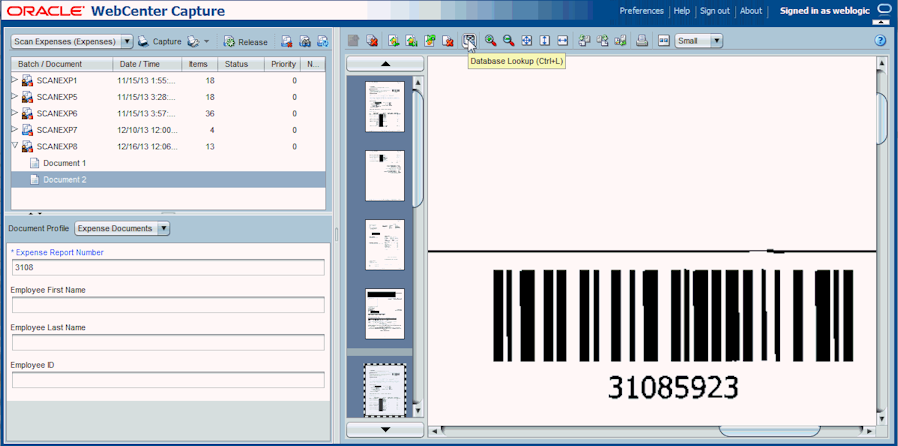Open the About link
This screenshot has width=898, height=446.
(751, 11)
